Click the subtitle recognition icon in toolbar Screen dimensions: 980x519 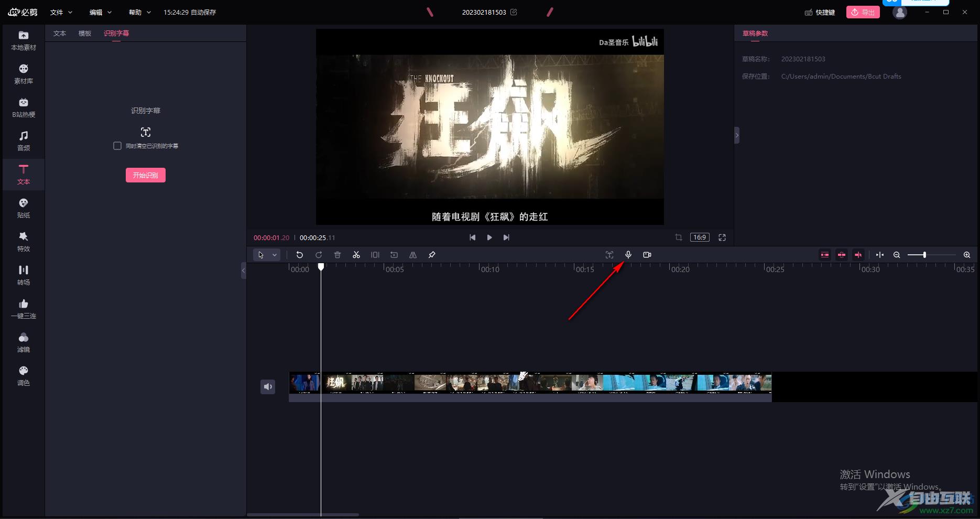pos(609,255)
